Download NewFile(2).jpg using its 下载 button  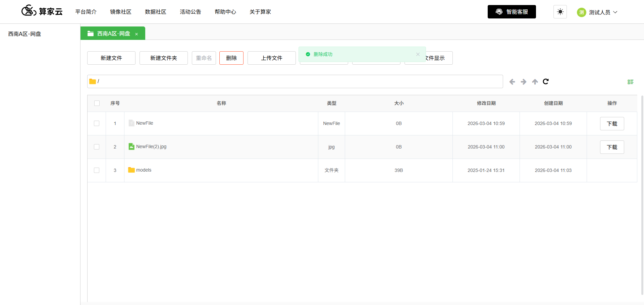point(612,147)
